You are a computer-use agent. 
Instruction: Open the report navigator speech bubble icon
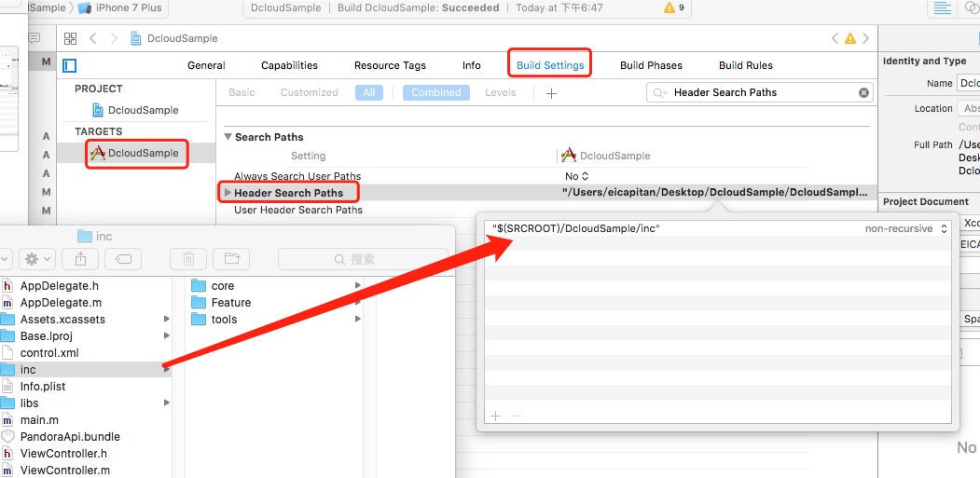[34, 38]
